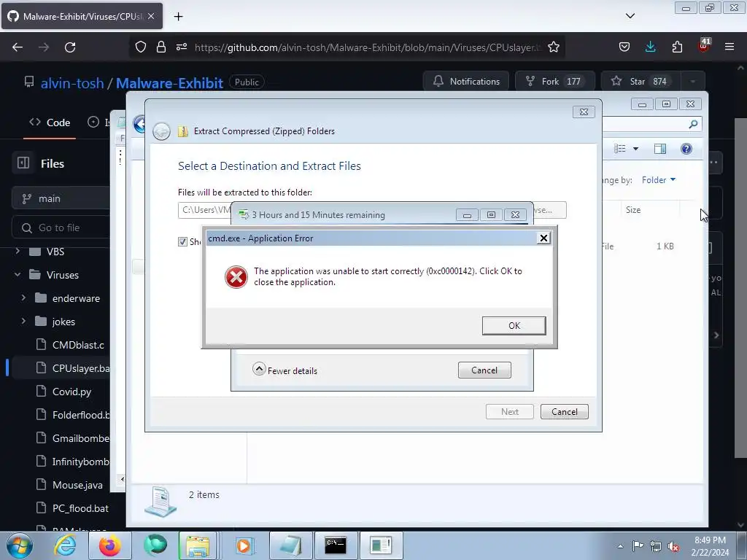Screen dimensions: 747x560
Task: Click the GitHub Notifications button
Action: [x=466, y=82]
